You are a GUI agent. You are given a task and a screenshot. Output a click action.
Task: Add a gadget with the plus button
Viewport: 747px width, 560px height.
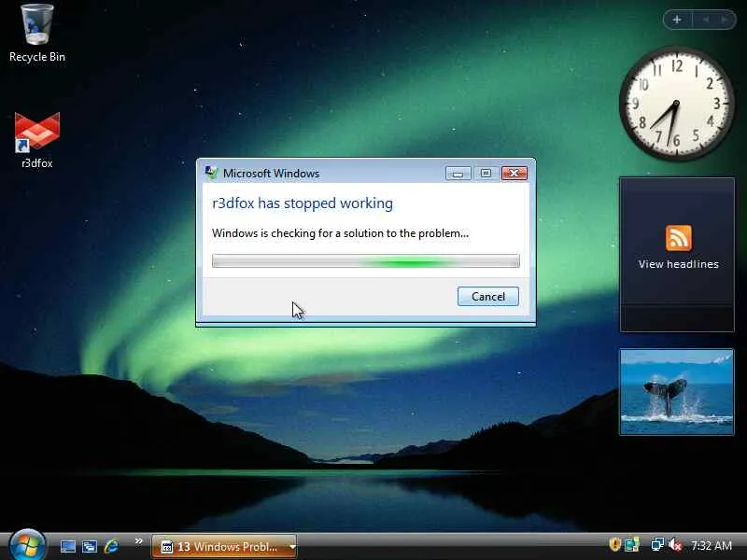pos(677,20)
